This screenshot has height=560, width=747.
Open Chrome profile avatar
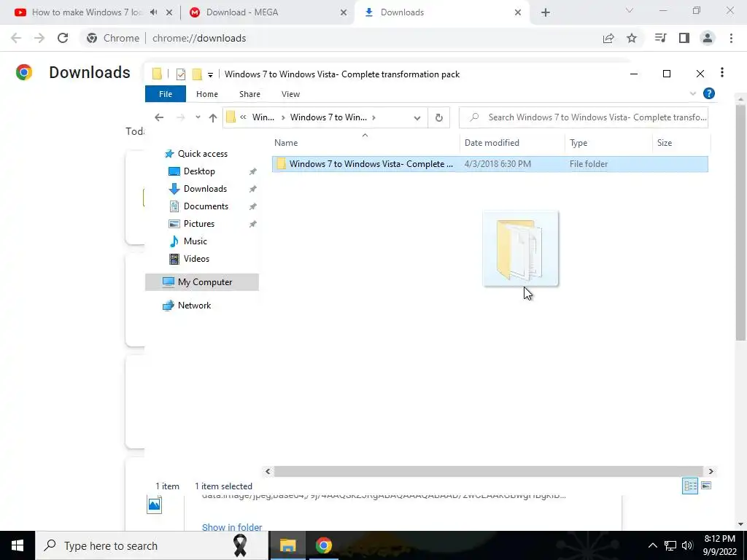pyautogui.click(x=708, y=38)
